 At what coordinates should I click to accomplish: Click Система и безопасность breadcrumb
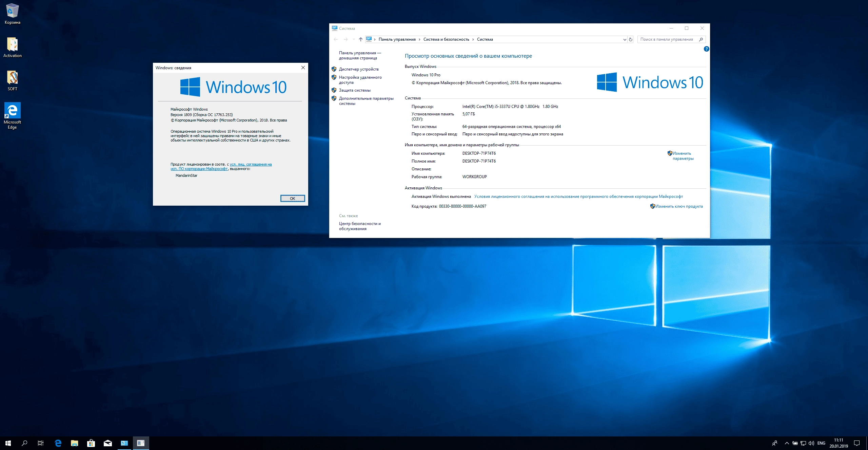pos(446,39)
